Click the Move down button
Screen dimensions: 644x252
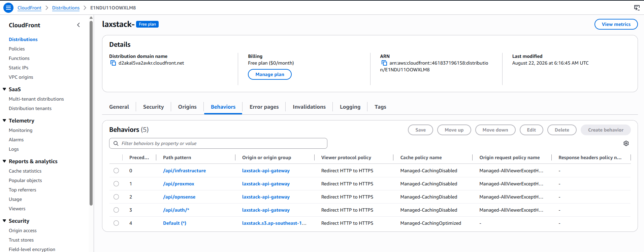click(x=495, y=130)
